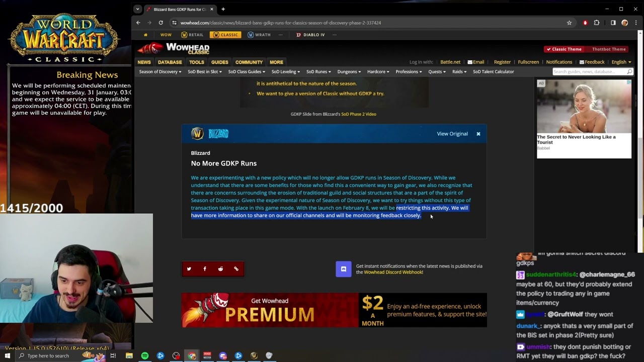Image resolution: width=644 pixels, height=362 pixels.
Task: Open the red ad-blocker extension icon
Action: [x=585, y=23]
